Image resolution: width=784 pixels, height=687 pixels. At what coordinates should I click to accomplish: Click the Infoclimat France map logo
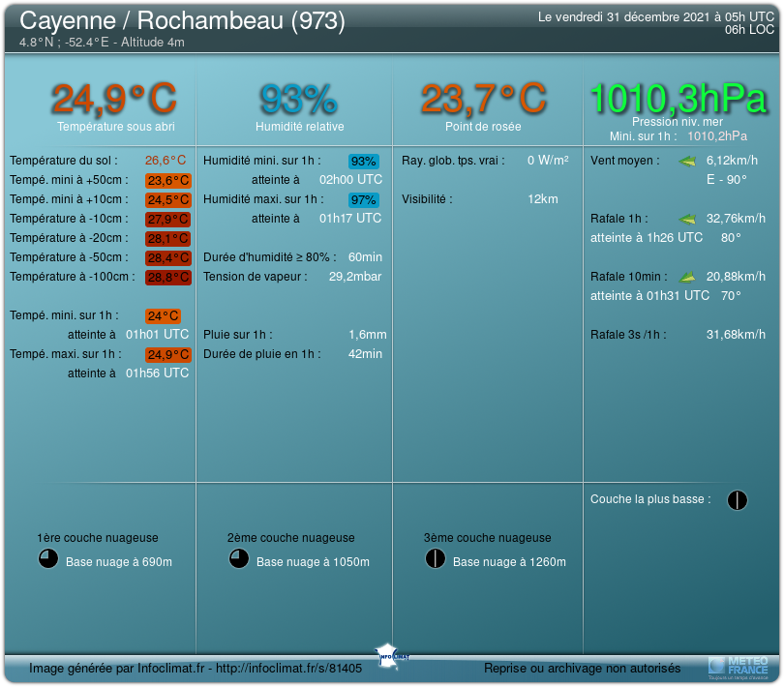click(x=393, y=654)
